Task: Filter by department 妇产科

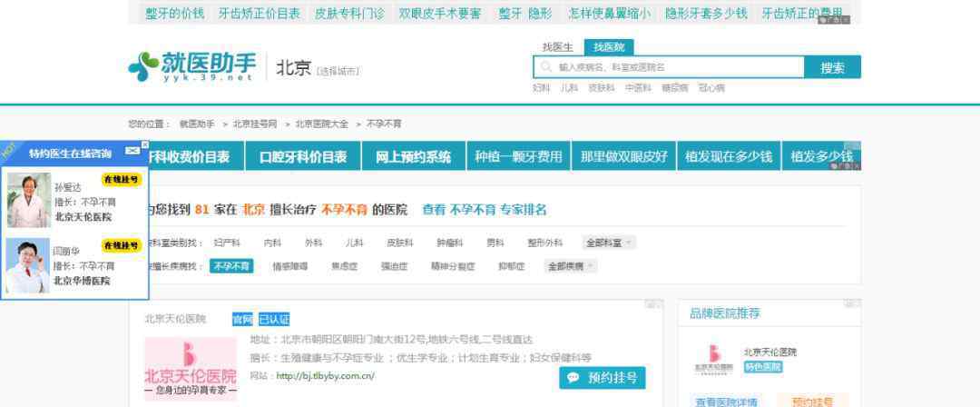Action: pos(227,243)
